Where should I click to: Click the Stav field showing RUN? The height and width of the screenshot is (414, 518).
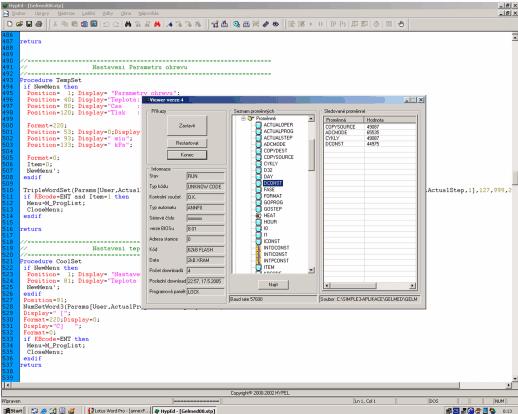[205, 176]
